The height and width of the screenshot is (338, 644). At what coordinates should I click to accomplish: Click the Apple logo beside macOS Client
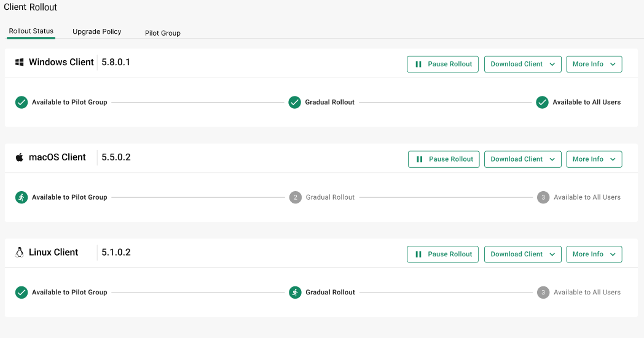20,157
